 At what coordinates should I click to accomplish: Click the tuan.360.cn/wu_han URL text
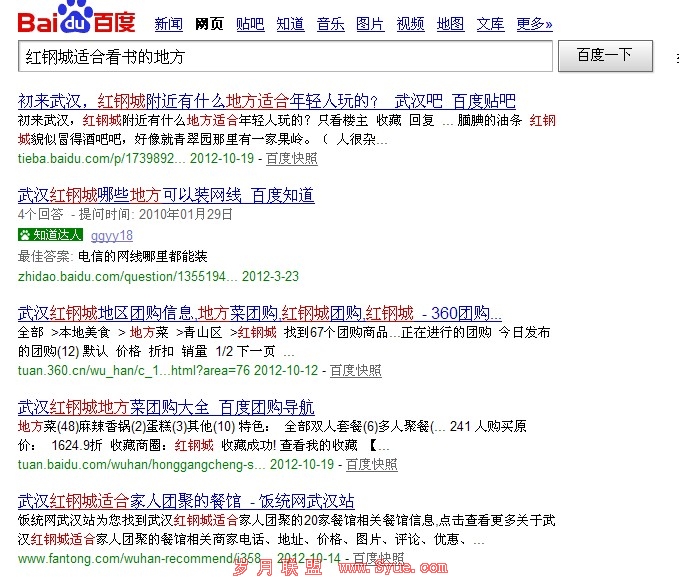click(x=133, y=370)
